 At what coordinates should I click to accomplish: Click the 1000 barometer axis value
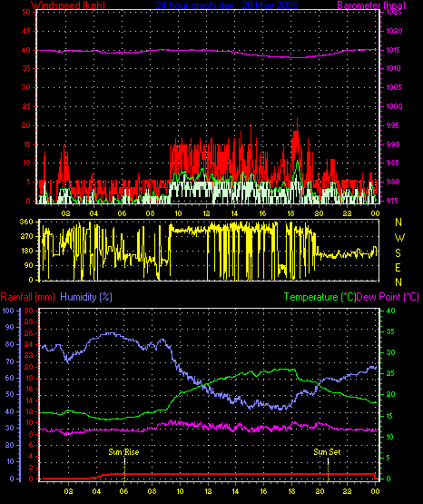pyautogui.click(x=394, y=106)
